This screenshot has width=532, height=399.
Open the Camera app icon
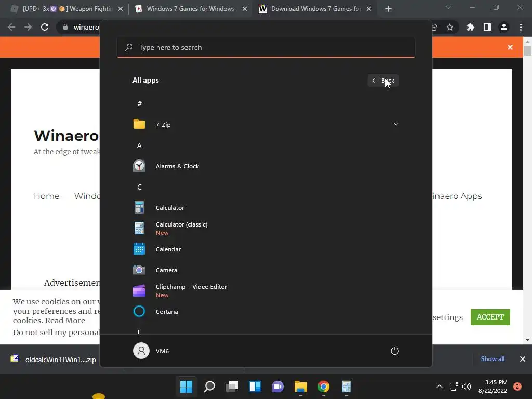coord(139,270)
